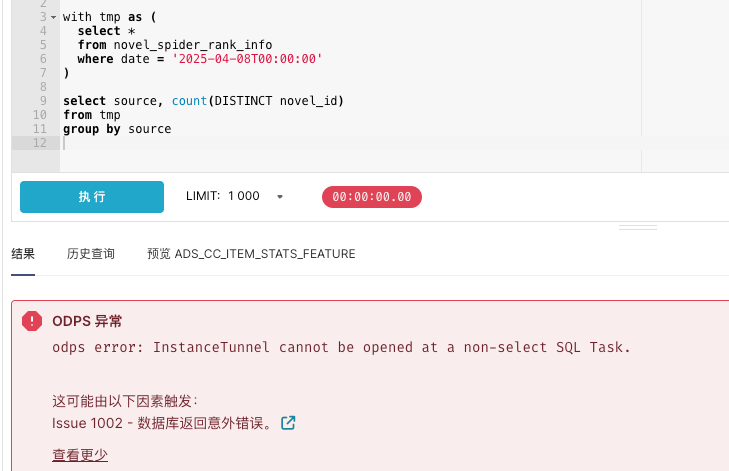The width and height of the screenshot is (729, 471).
Task: Click the ODPS error alert icon
Action: pyautogui.click(x=32, y=321)
